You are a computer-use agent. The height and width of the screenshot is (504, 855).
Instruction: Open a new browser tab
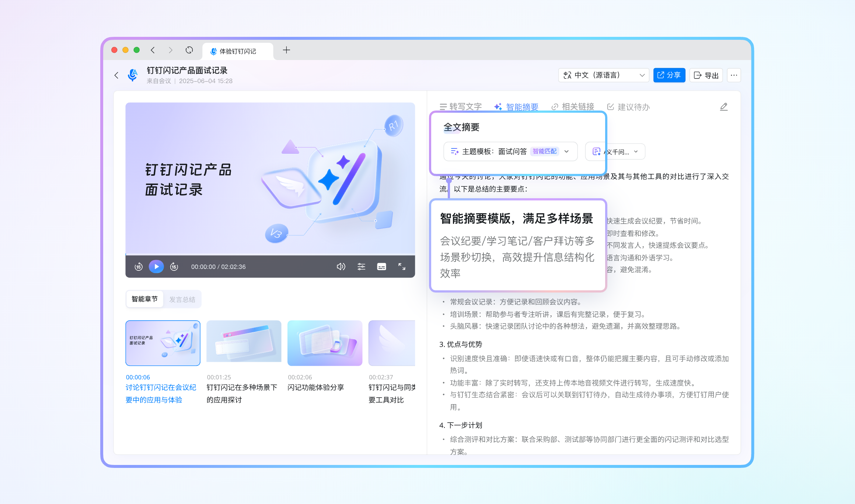point(286,50)
